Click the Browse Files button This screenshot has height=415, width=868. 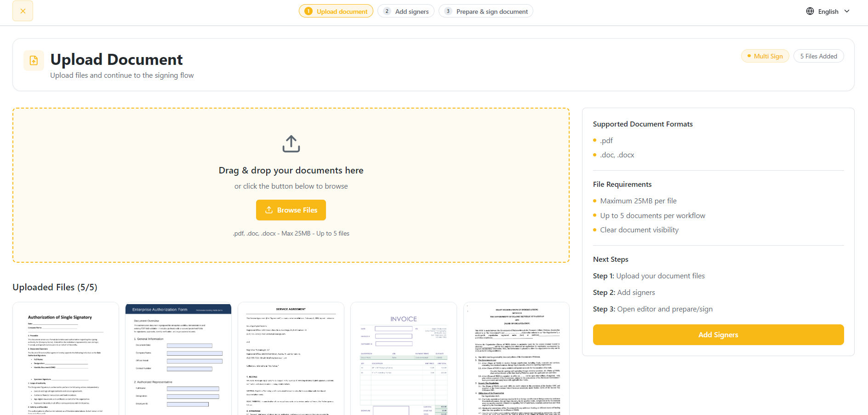pyautogui.click(x=291, y=210)
